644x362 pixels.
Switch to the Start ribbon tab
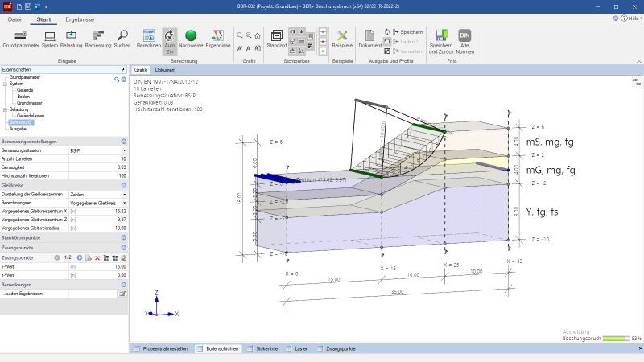(43, 19)
